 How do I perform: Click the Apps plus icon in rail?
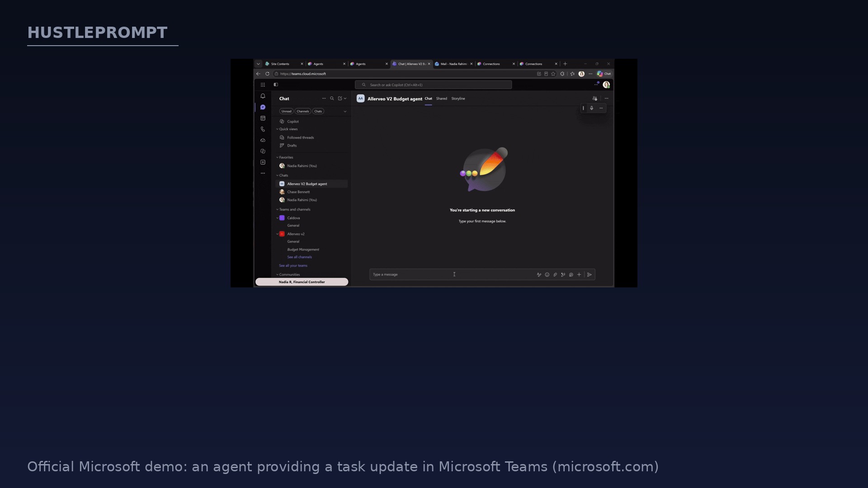[x=263, y=162]
